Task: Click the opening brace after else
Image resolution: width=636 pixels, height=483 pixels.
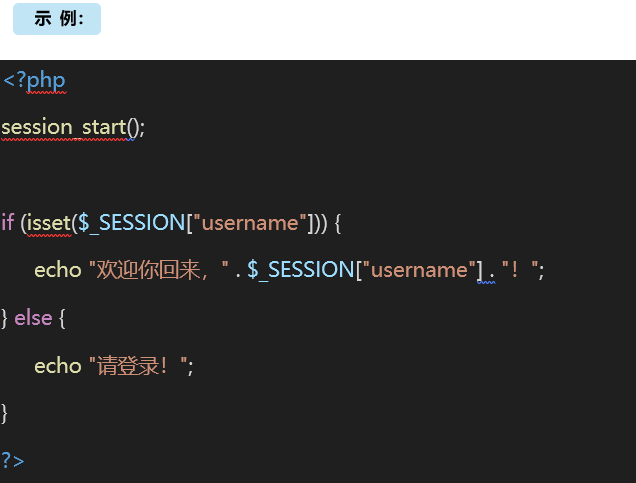Action: coord(62,318)
